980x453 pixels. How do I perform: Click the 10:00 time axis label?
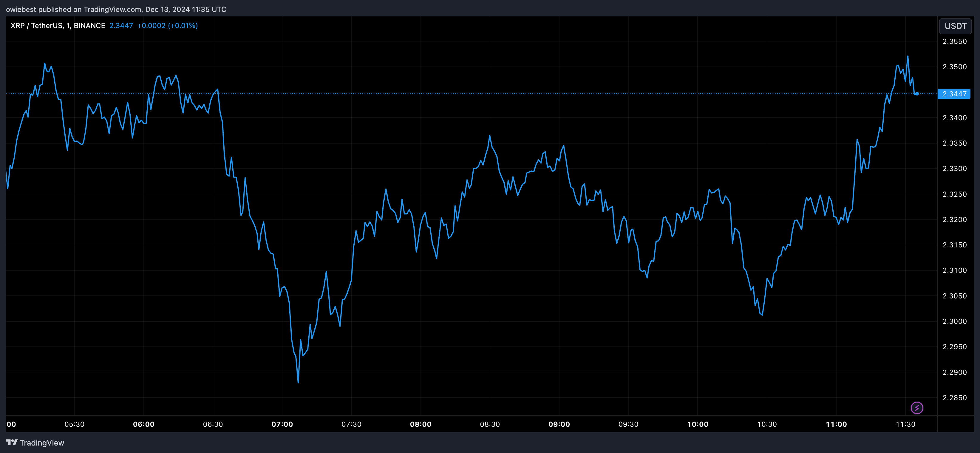click(x=698, y=424)
